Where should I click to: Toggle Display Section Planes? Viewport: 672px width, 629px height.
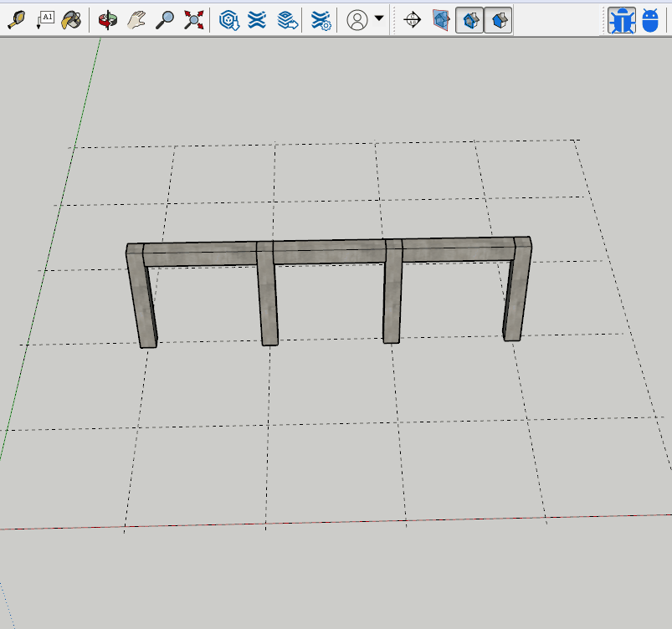pos(440,20)
